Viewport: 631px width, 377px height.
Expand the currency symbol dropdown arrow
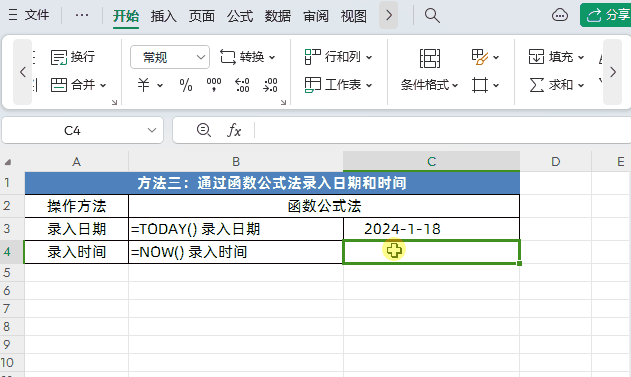click(x=160, y=85)
